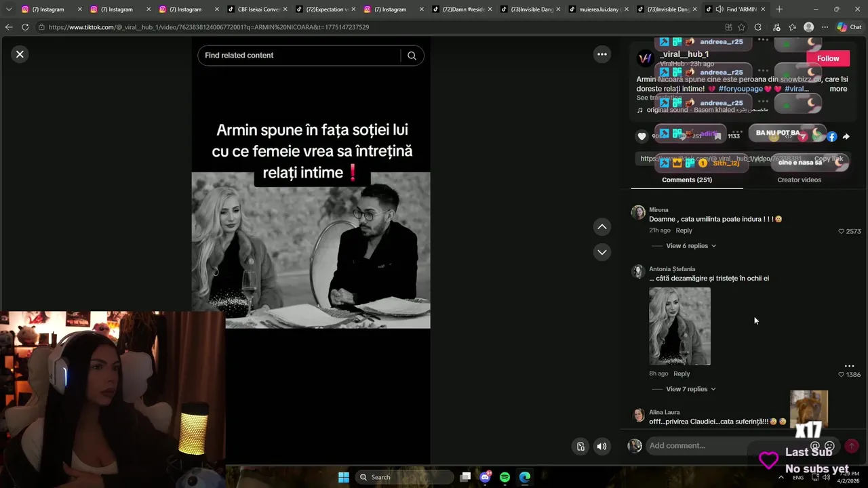This screenshot has width=868, height=488.
Task: Open a new browser tab with plus
Action: tap(779, 9)
